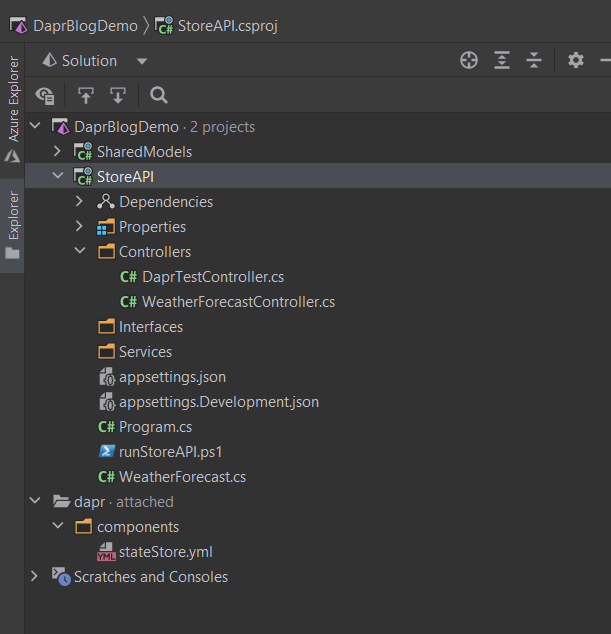The image size is (611, 634).
Task: Click the Properties folder icon
Action: pos(106,227)
